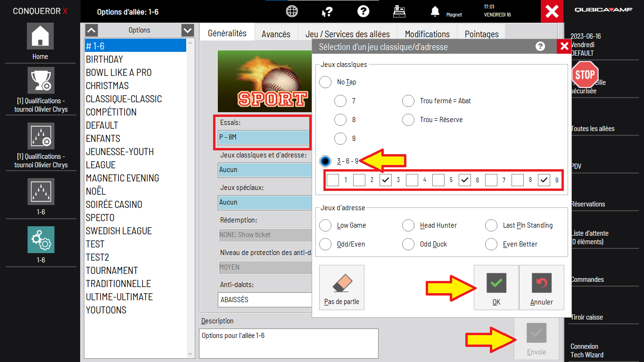
Task: Switch to the Modifications tab
Action: click(x=427, y=34)
